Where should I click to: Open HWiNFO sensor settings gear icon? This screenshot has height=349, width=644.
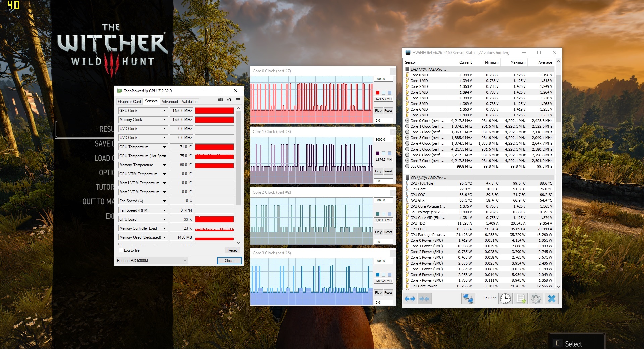pos(536,298)
